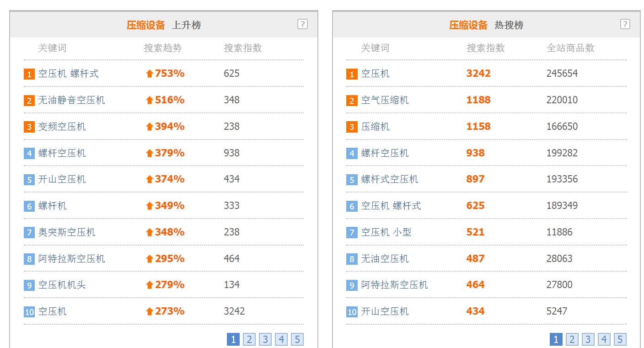The height and width of the screenshot is (348, 644).
Task: Select 空气压缩机 from the hot search list
Action: (x=386, y=100)
